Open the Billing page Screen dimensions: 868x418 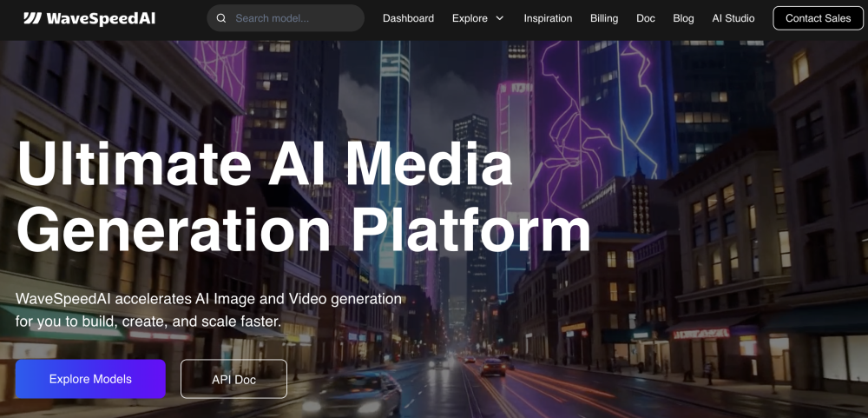604,18
